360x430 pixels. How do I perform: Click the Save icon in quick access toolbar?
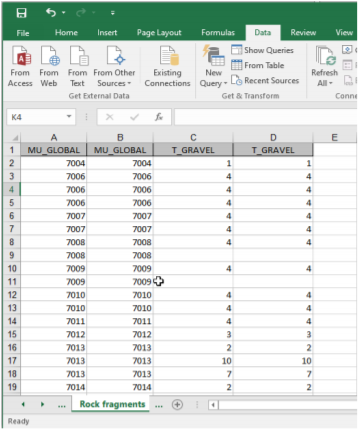coord(22,13)
